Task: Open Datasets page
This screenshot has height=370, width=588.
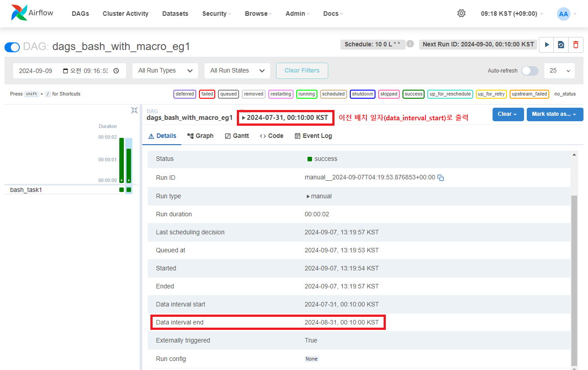Action: pyautogui.click(x=175, y=14)
